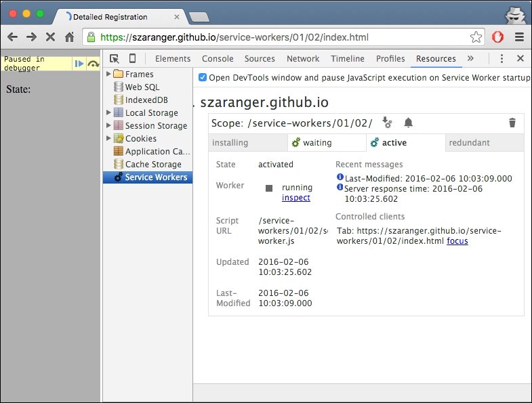Click the delete service worker trash icon
Screen dimensions: 532x403
pyautogui.click(x=512, y=123)
